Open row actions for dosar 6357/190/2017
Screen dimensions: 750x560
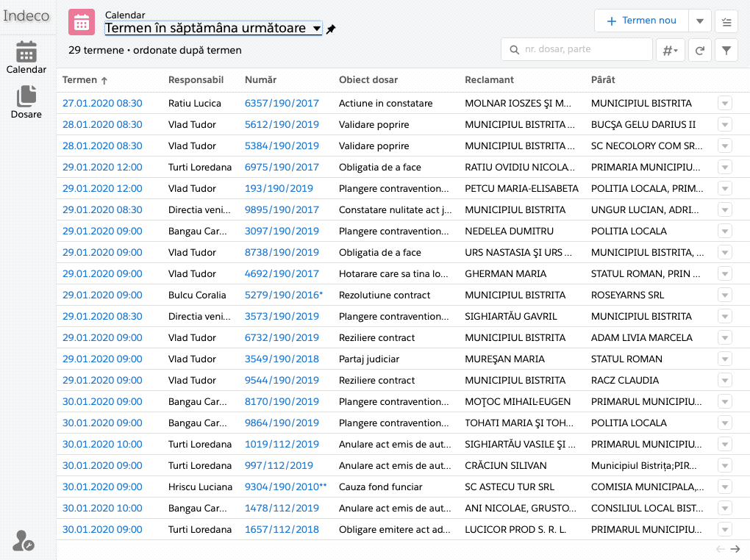(x=724, y=104)
